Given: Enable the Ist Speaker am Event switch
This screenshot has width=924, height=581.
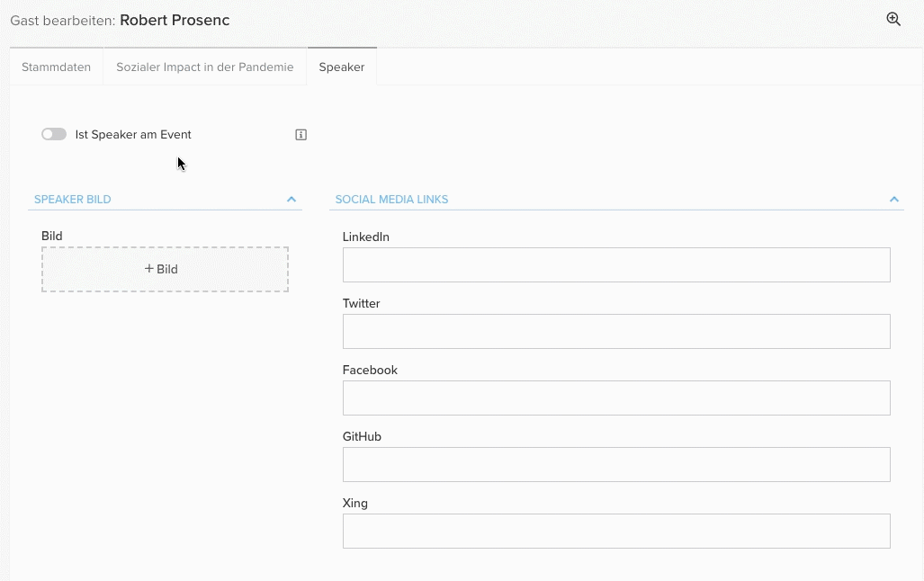Looking at the screenshot, I should click(x=54, y=135).
